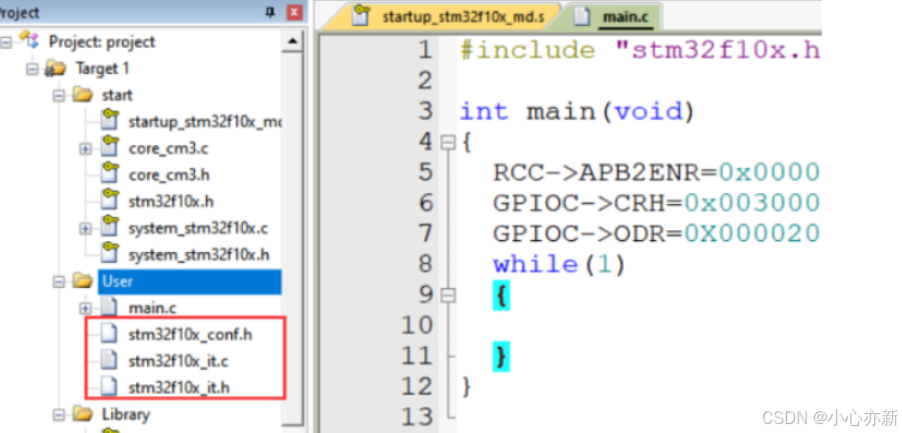Click the #include text on line 1
The height and width of the screenshot is (433, 902).
(x=527, y=51)
